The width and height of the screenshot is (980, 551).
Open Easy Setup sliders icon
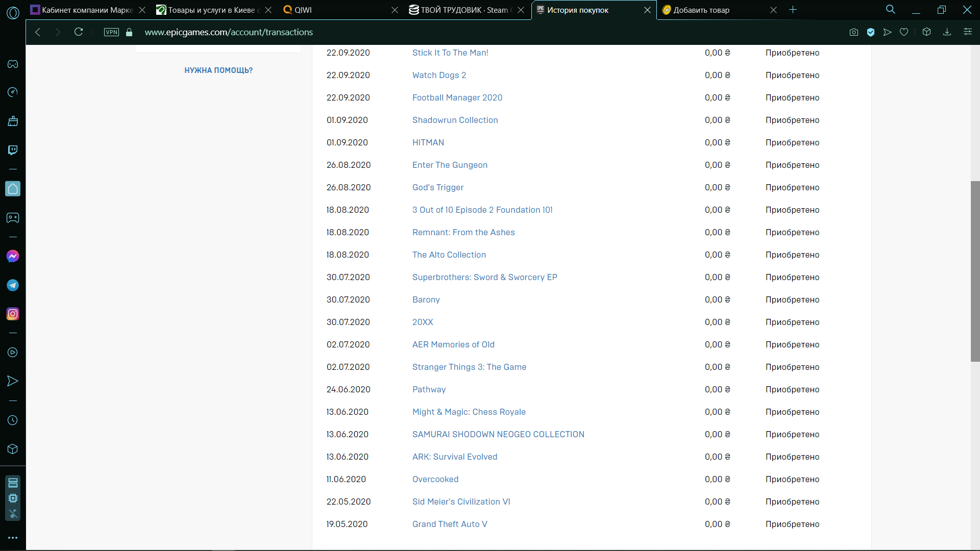(x=967, y=32)
